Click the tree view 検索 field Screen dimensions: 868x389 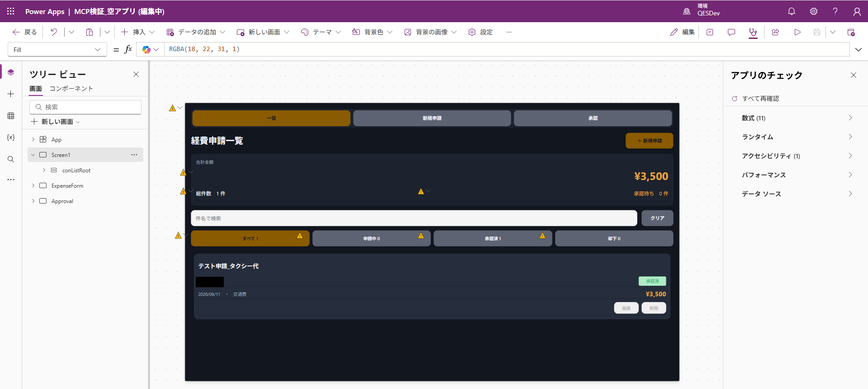click(85, 107)
